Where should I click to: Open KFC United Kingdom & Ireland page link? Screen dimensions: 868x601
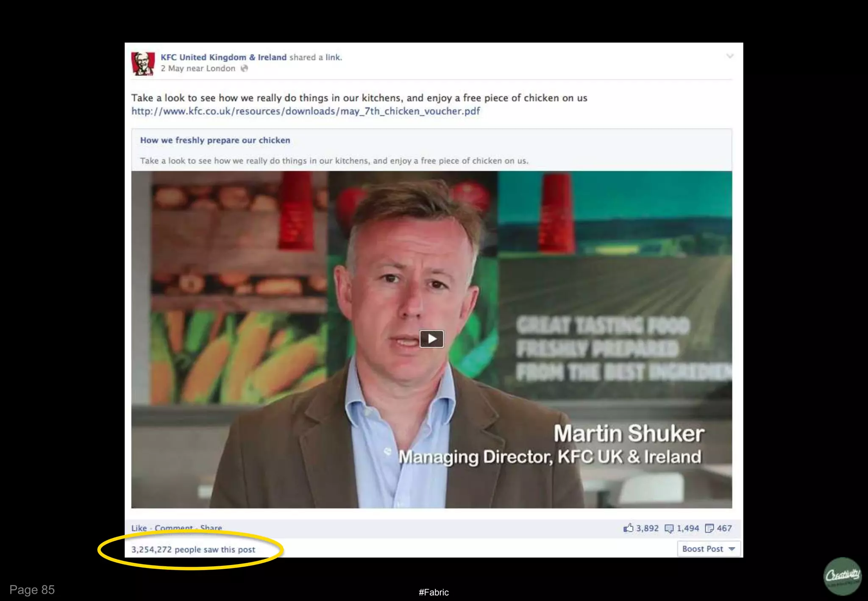(x=223, y=57)
